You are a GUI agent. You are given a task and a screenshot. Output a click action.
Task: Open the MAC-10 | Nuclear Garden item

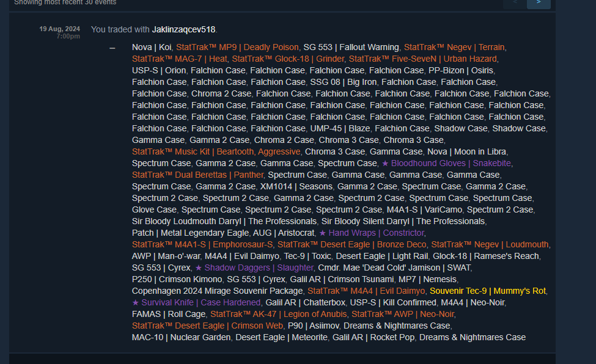(182, 337)
